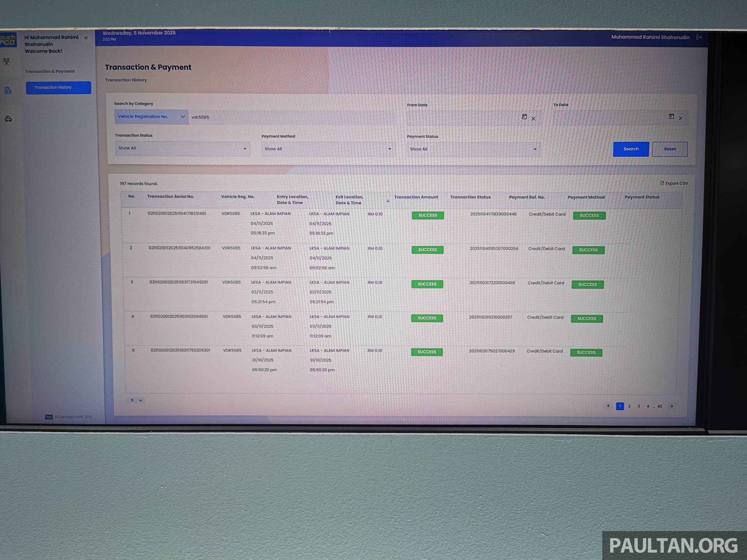Clear the To Date with X icon
The width and height of the screenshot is (747, 560).
pos(680,119)
